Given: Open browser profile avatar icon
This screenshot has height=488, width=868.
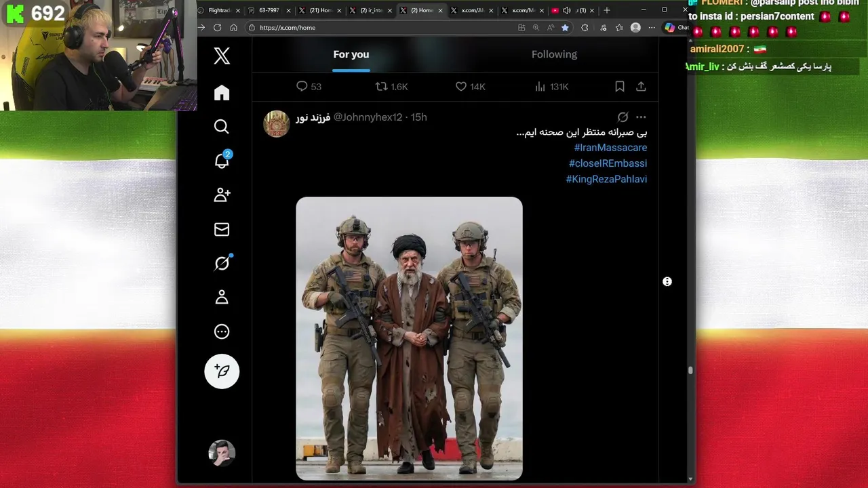Looking at the screenshot, I should point(635,28).
